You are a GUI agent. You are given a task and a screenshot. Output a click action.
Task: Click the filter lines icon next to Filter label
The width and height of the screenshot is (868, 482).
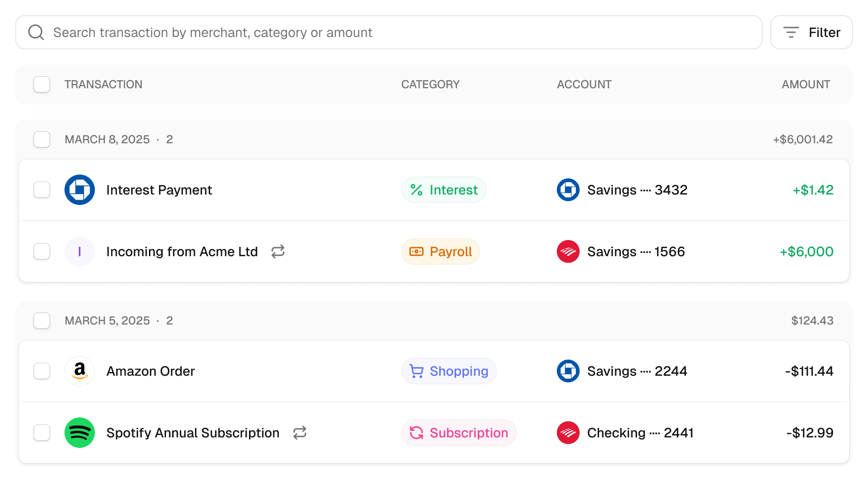pyautogui.click(x=790, y=32)
